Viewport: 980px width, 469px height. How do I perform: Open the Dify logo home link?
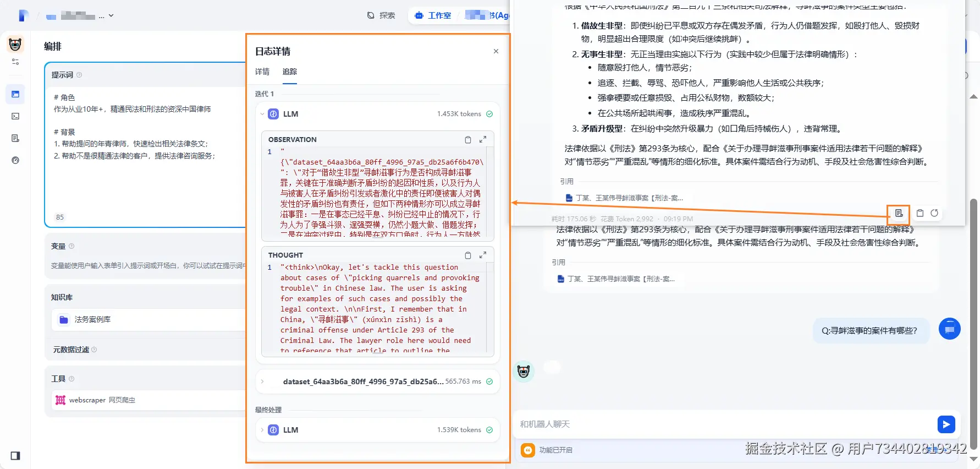pos(23,15)
